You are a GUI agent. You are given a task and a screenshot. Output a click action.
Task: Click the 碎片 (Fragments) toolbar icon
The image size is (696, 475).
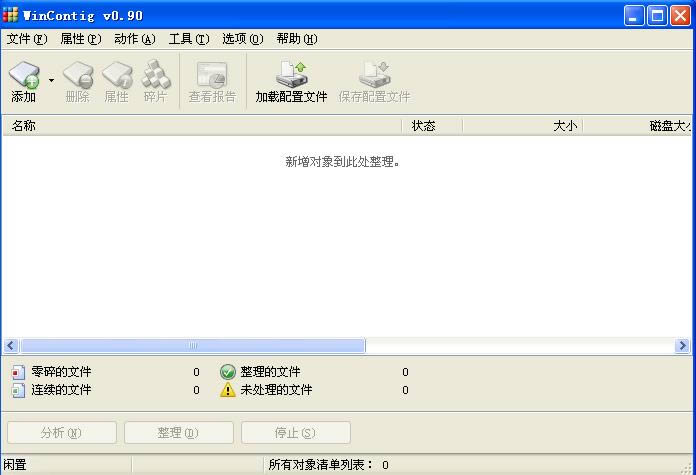155,76
